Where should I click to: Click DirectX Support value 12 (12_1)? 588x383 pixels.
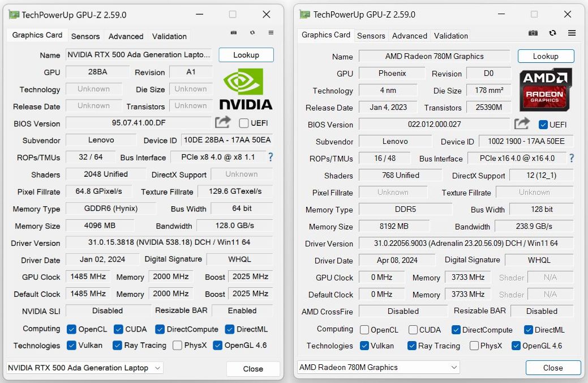[x=541, y=176]
